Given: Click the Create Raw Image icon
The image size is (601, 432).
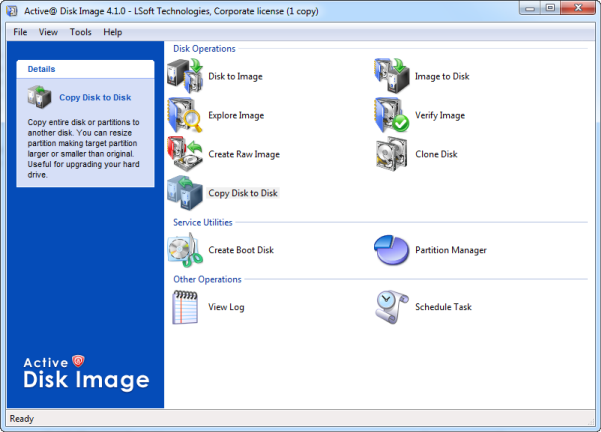Looking at the screenshot, I should [x=185, y=154].
